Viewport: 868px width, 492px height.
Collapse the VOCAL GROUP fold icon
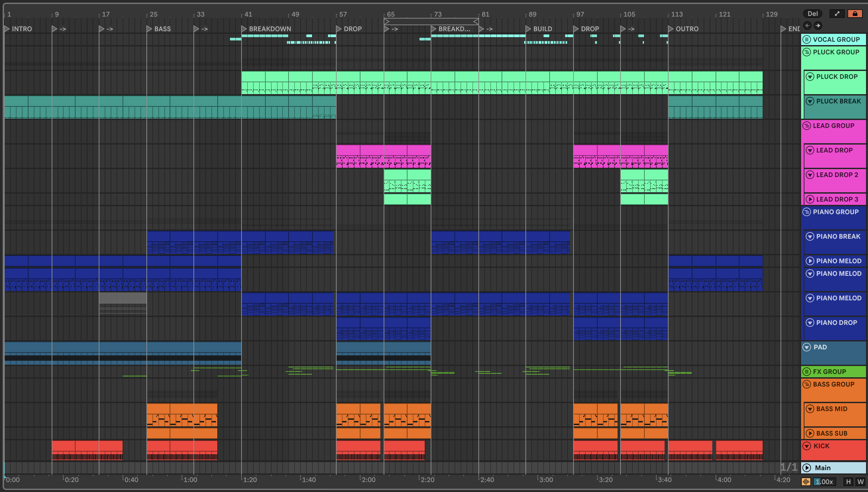[807, 39]
